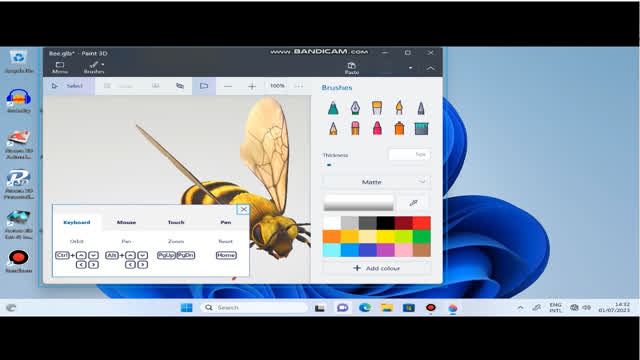Screen dimensions: 640x360
Task: Select the orange Spray can brush
Action: [x=399, y=129]
